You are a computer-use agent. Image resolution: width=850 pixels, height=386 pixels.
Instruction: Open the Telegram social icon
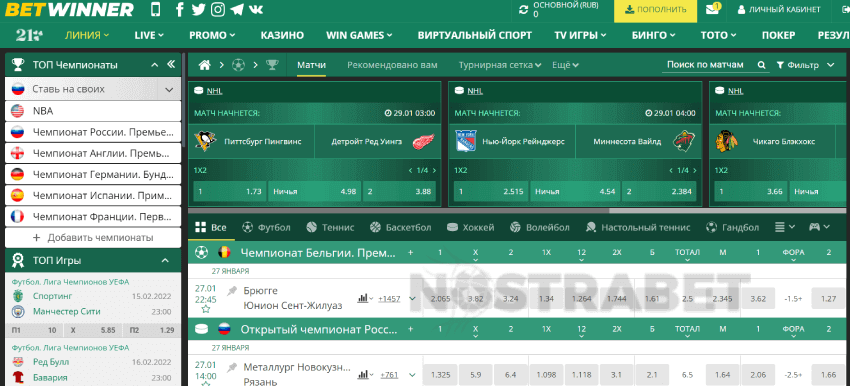tap(236, 9)
